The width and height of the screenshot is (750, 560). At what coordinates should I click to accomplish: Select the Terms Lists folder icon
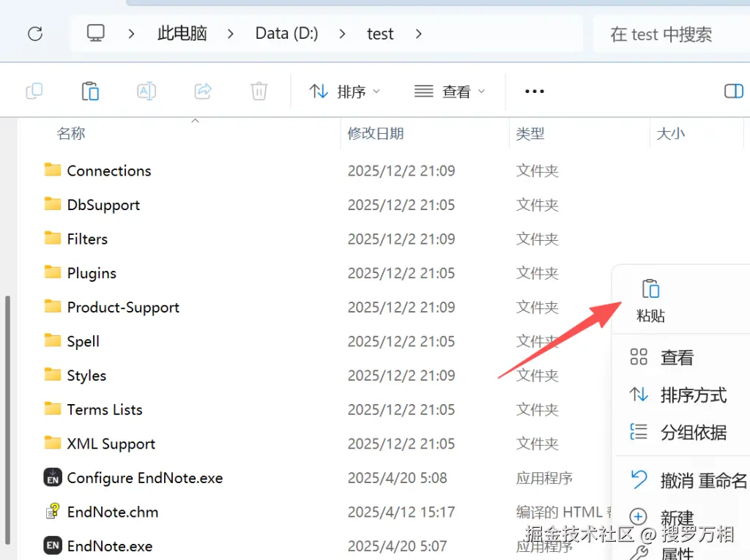pos(53,408)
